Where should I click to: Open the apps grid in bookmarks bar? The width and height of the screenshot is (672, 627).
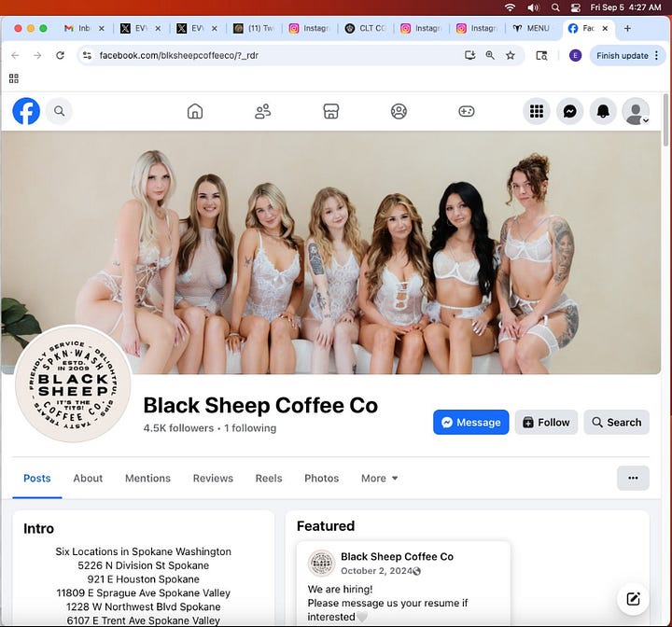click(14, 78)
